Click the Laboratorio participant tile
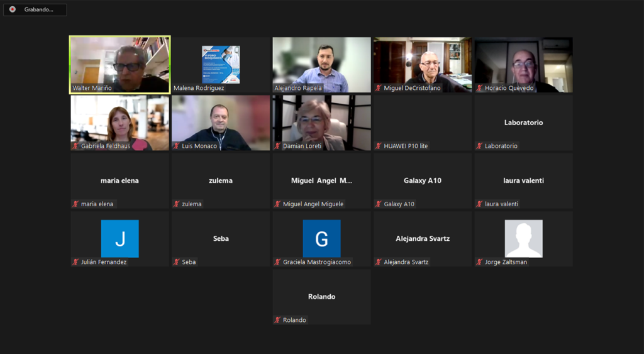This screenshot has width=644, height=354. click(x=523, y=123)
